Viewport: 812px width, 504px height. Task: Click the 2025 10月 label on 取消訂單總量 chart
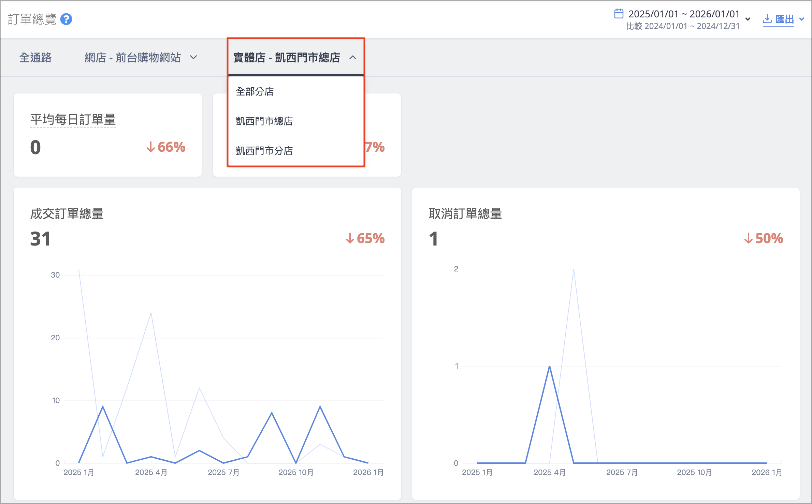point(694,472)
